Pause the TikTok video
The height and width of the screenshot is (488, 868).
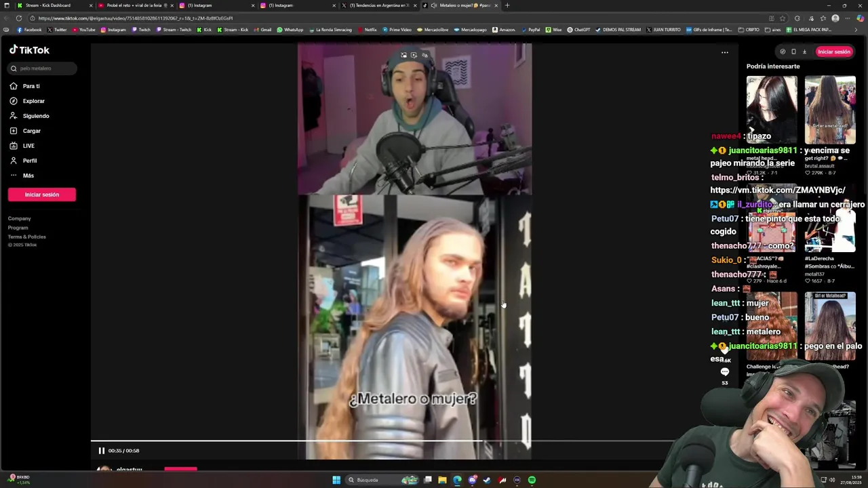point(102,451)
